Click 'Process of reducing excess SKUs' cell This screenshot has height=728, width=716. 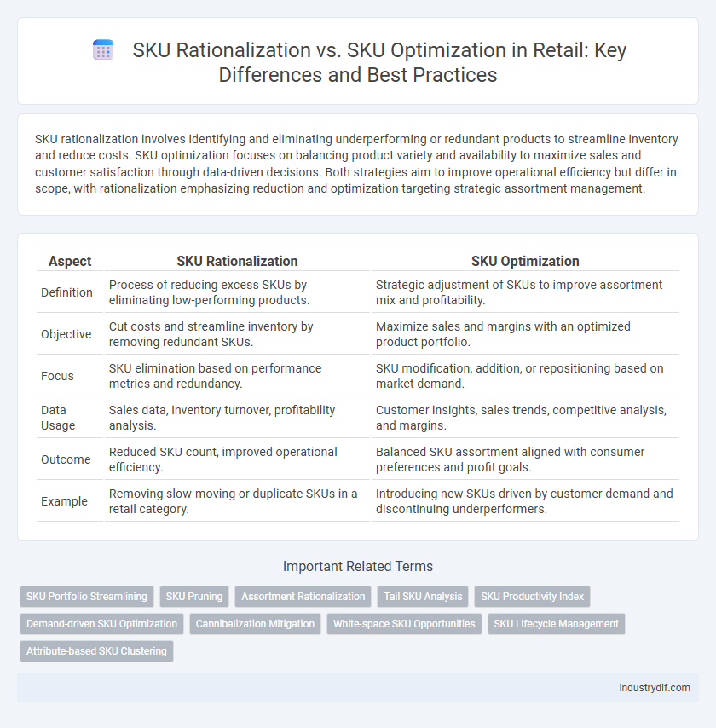pos(237,292)
